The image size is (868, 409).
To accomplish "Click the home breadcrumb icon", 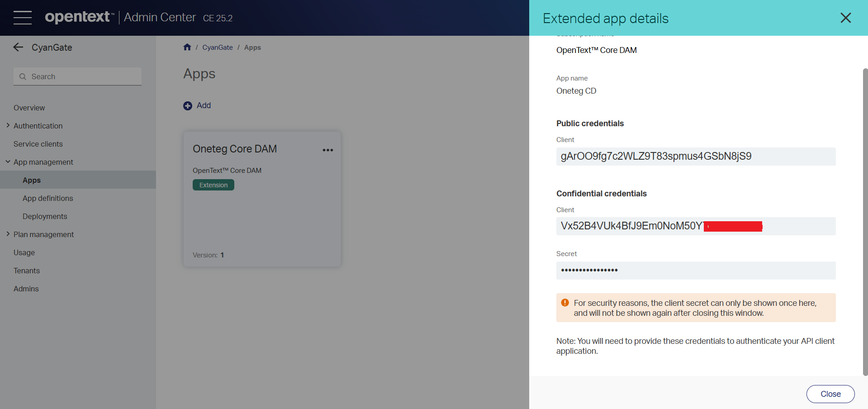I will point(187,48).
